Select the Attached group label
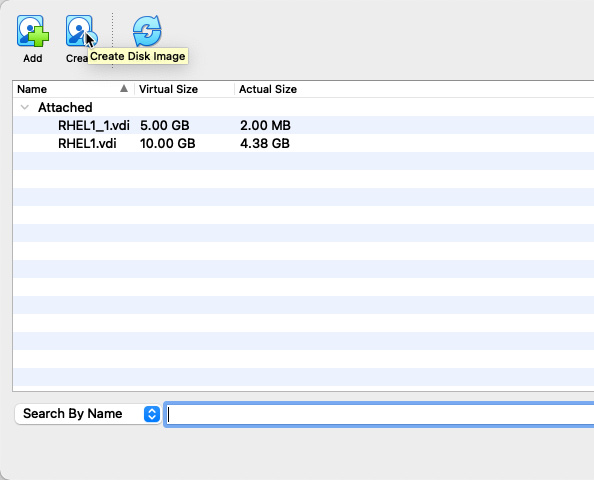This screenshot has height=480, width=594. tap(65, 107)
